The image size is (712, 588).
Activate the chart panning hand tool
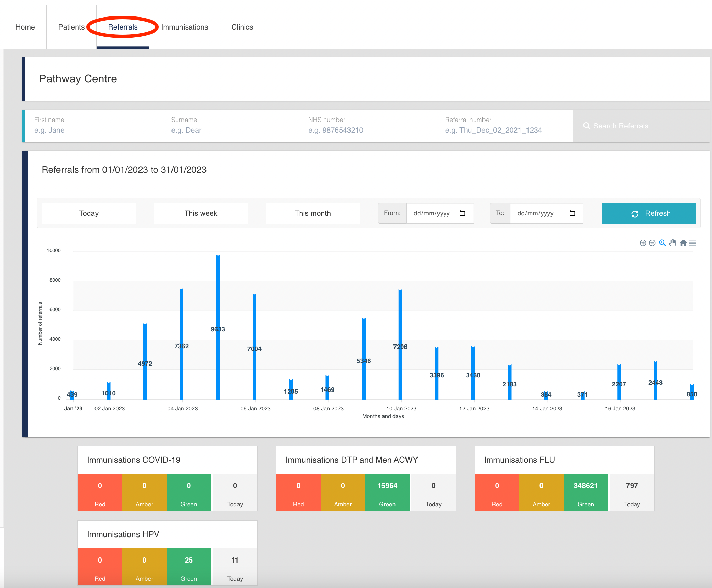coord(672,243)
